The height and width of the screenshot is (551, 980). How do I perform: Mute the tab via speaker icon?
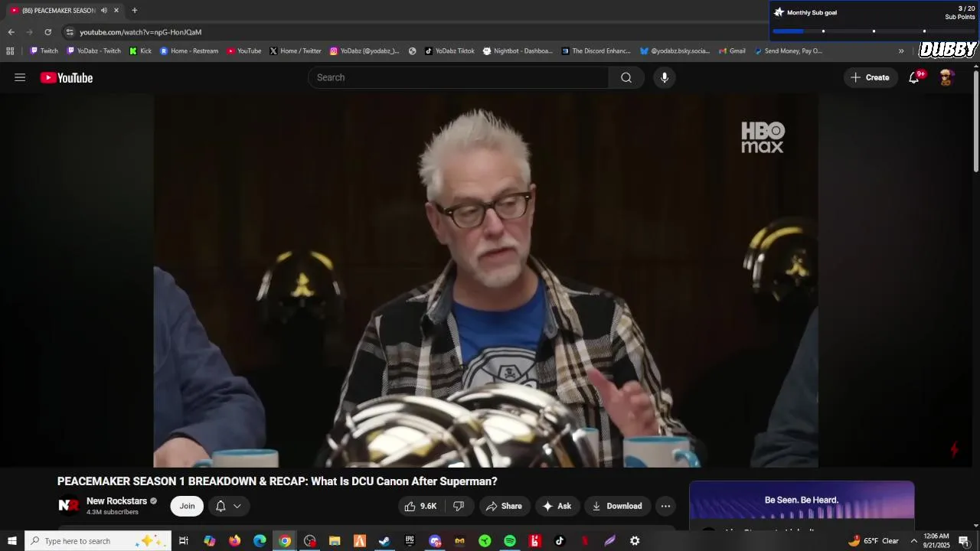[104, 11]
